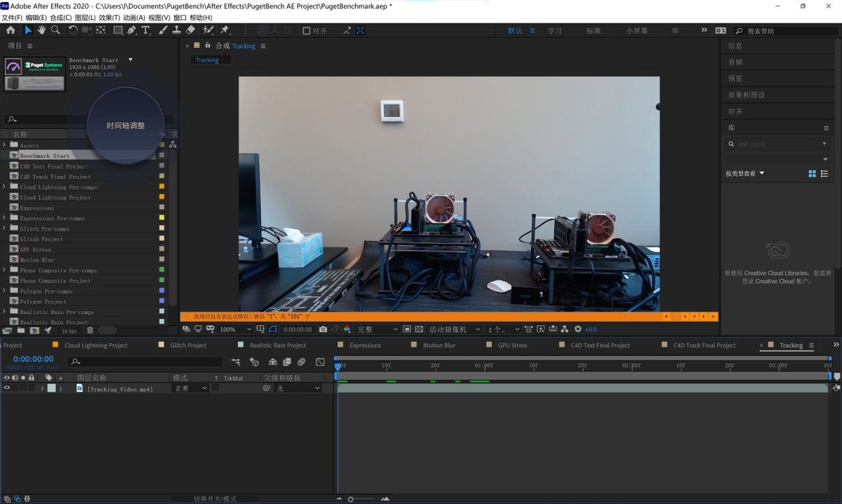Image resolution: width=842 pixels, height=504 pixels.
Task: Switch to the 学习 workspace
Action: 554,31
